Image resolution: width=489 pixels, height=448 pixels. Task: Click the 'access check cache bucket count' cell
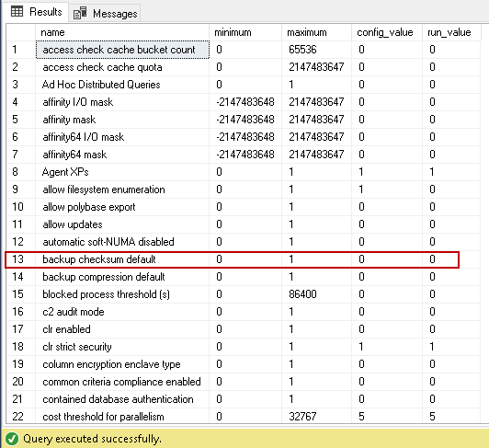(x=122, y=50)
